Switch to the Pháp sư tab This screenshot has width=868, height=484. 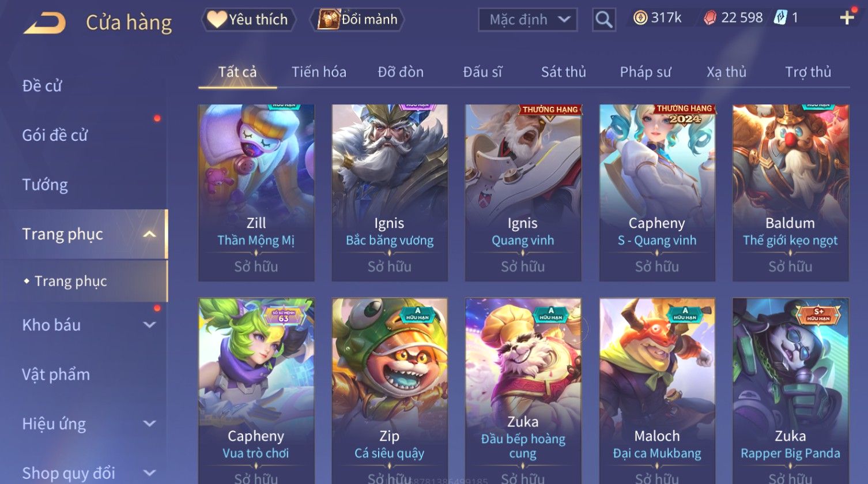coord(646,72)
